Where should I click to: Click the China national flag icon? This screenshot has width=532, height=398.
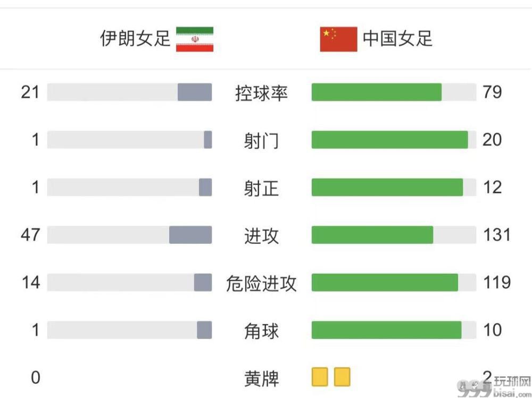tap(338, 39)
